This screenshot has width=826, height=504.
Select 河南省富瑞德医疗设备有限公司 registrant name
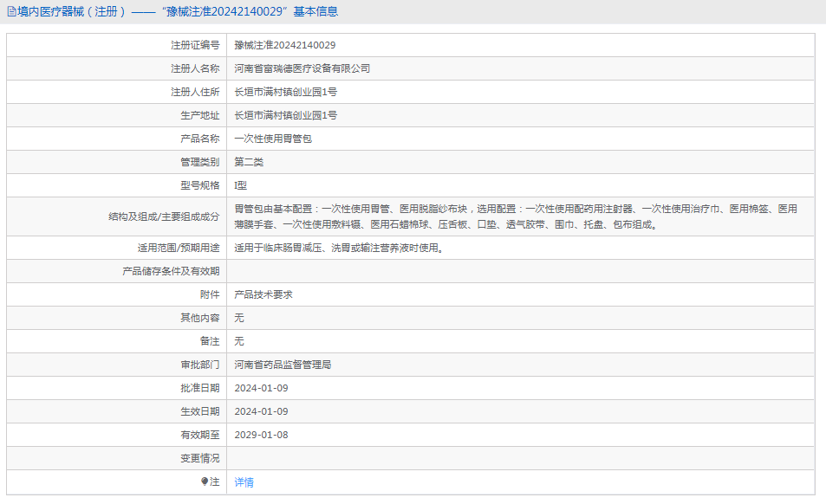(x=302, y=68)
